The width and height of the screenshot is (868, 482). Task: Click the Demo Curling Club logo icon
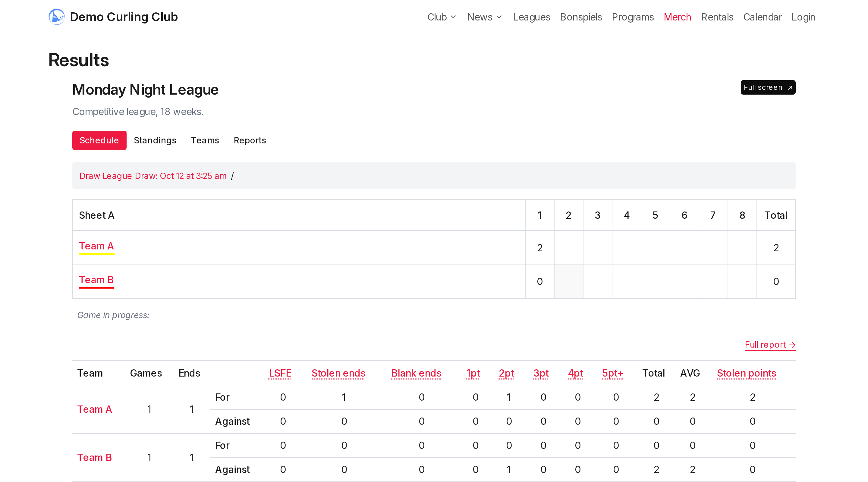[56, 17]
